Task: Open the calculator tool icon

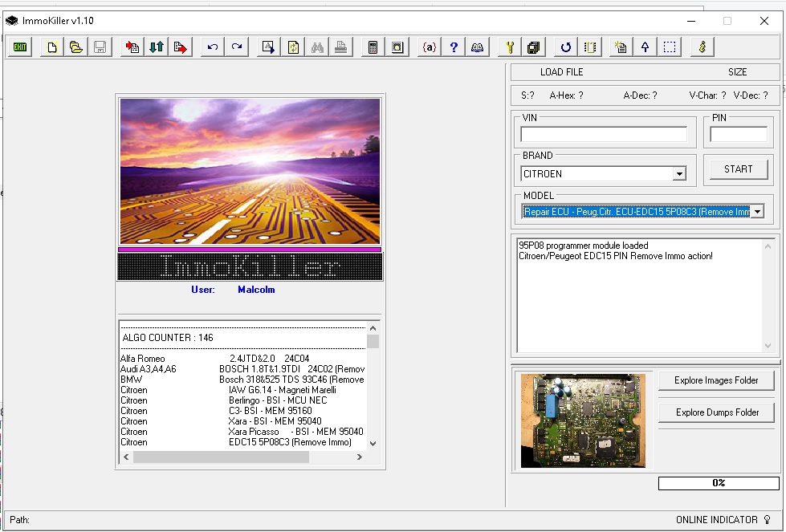Action: pyautogui.click(x=373, y=47)
